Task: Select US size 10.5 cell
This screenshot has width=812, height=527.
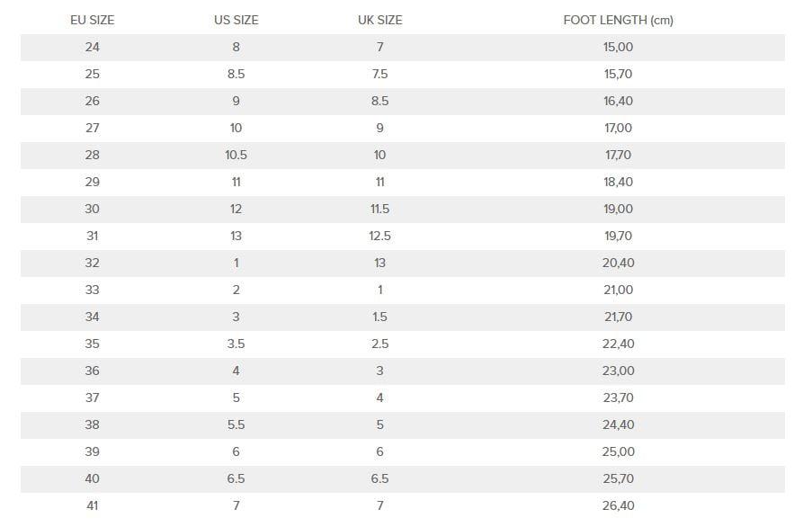Action: [x=236, y=155]
